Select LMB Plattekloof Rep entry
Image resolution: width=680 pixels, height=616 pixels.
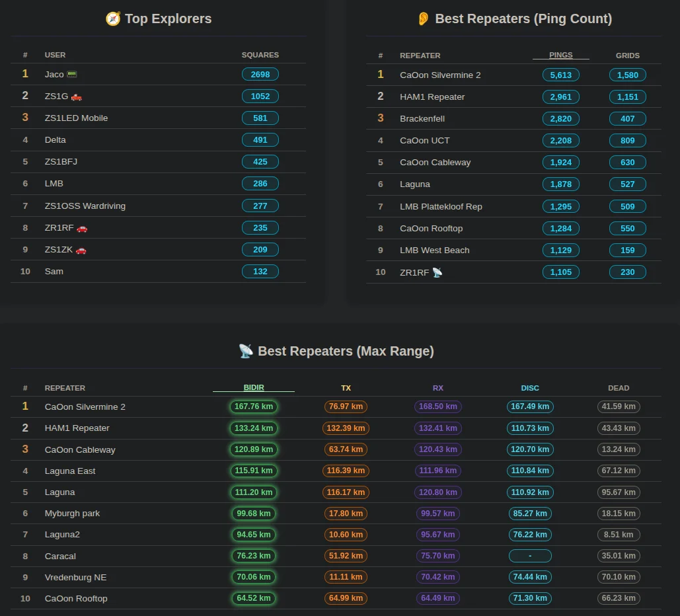[x=513, y=206]
